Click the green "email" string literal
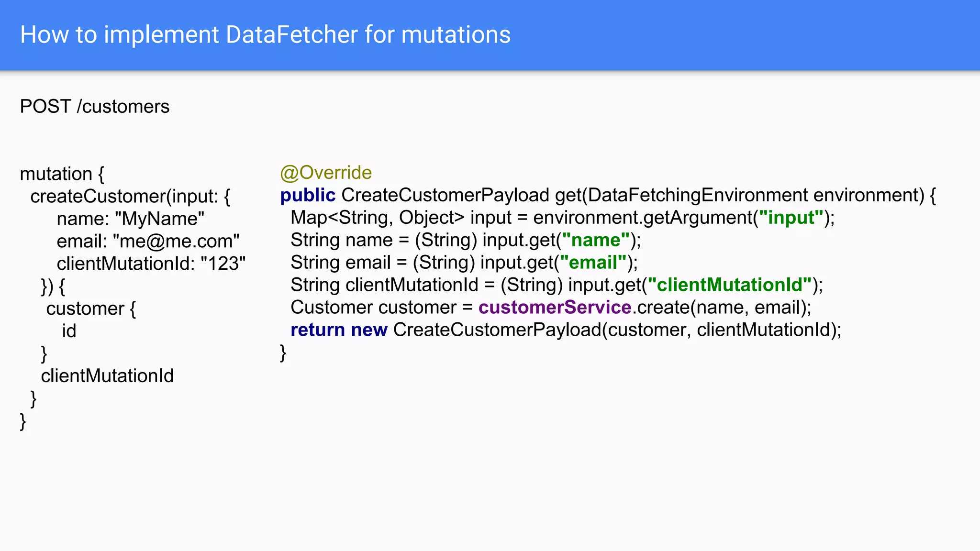This screenshot has width=980, height=551. 593,263
